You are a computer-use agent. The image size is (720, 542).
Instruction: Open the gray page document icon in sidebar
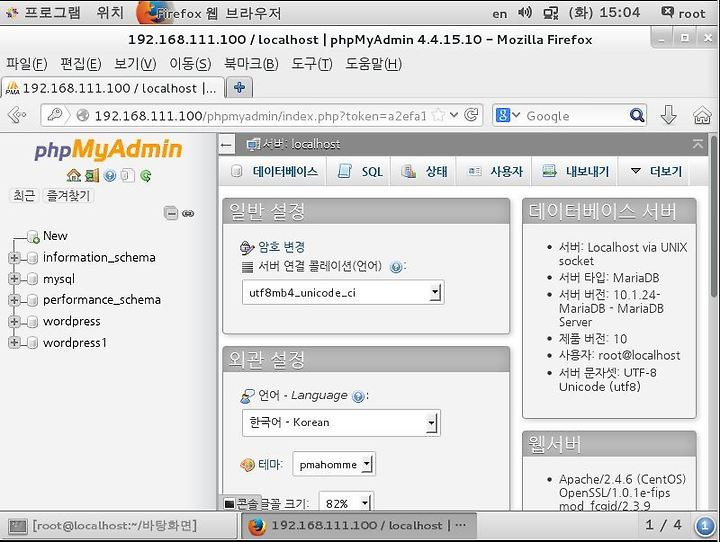click(x=128, y=175)
